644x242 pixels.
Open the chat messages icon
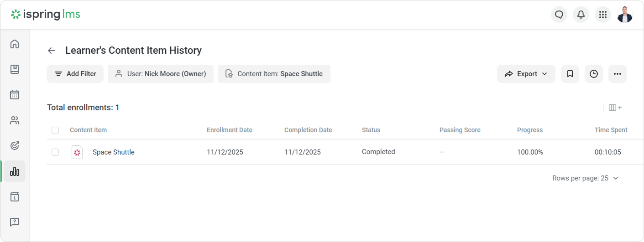(x=559, y=15)
